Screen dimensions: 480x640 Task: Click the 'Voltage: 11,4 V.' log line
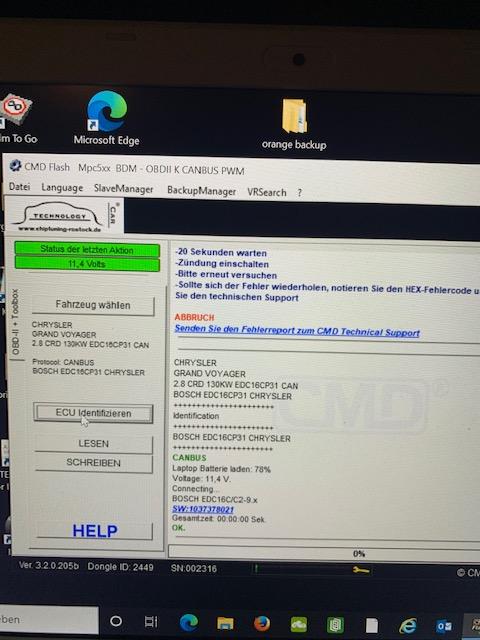coord(201,478)
